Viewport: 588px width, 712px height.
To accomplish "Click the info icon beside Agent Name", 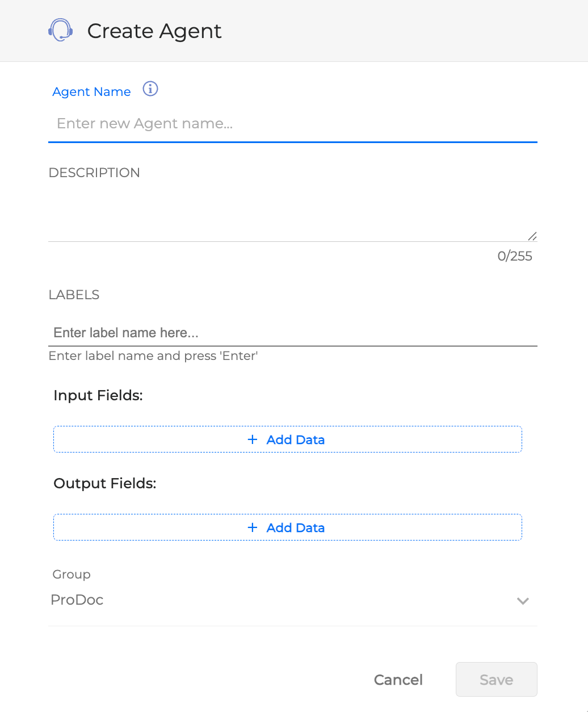I will pyautogui.click(x=150, y=89).
